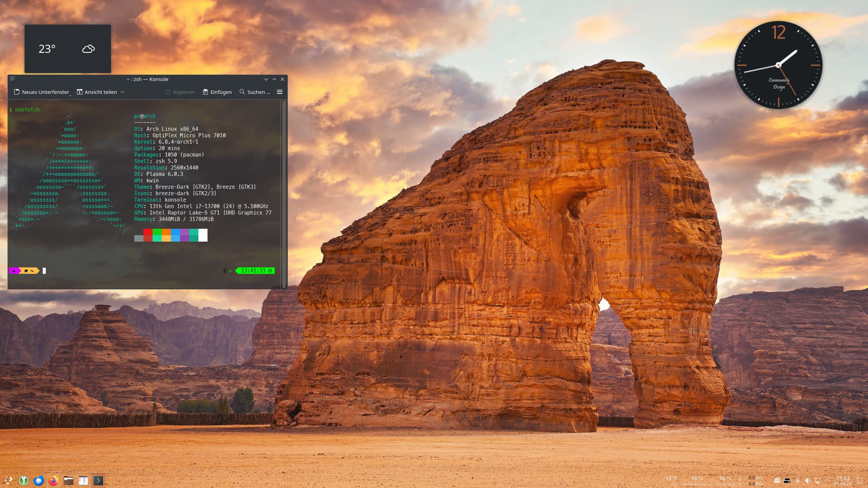The image size is (868, 488).
Task: Close the Konsole window
Action: pyautogui.click(x=283, y=79)
